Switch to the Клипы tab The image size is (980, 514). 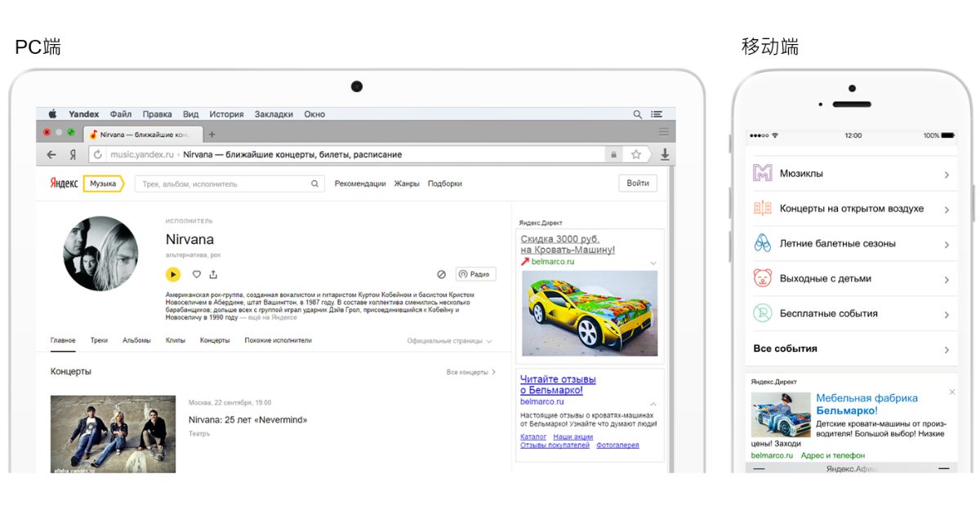(x=175, y=340)
